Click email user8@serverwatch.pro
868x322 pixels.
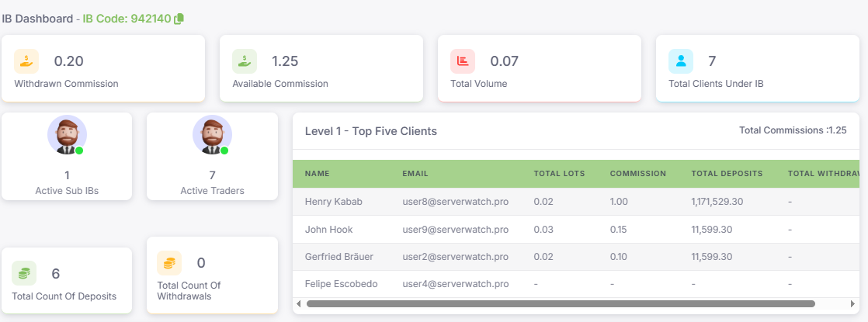click(455, 202)
